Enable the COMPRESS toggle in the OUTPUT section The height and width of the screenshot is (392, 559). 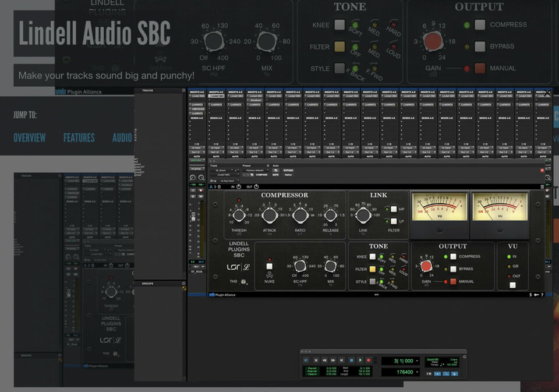[454, 255]
